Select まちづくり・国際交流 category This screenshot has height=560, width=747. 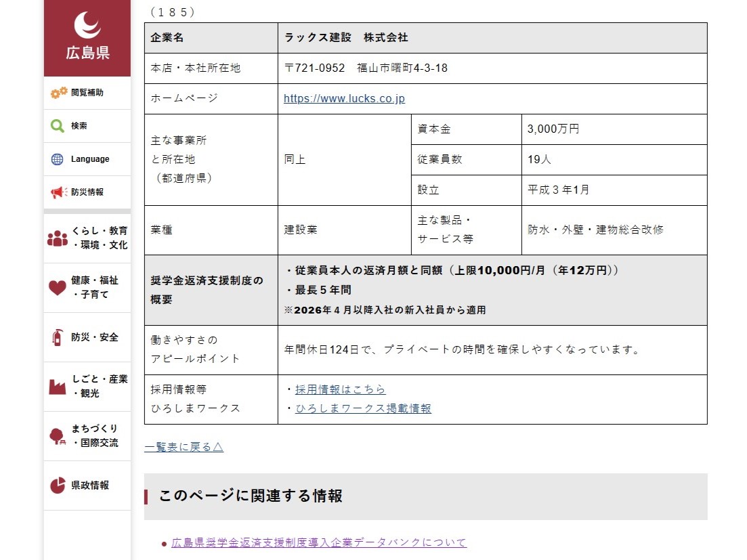coord(87,436)
